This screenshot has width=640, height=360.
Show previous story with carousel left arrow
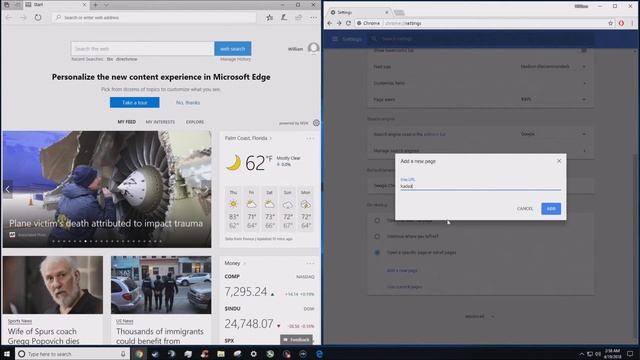7,189
